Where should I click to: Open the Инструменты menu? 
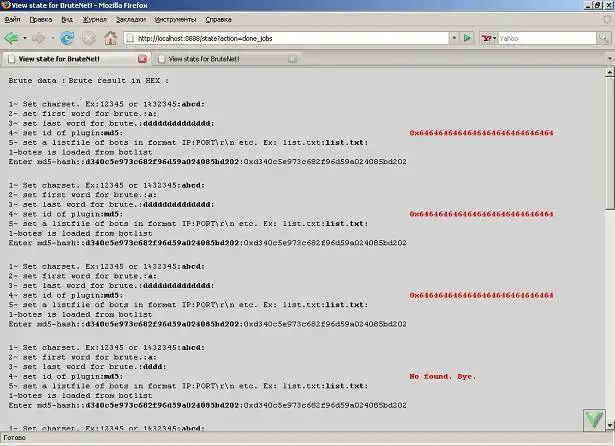tap(175, 19)
